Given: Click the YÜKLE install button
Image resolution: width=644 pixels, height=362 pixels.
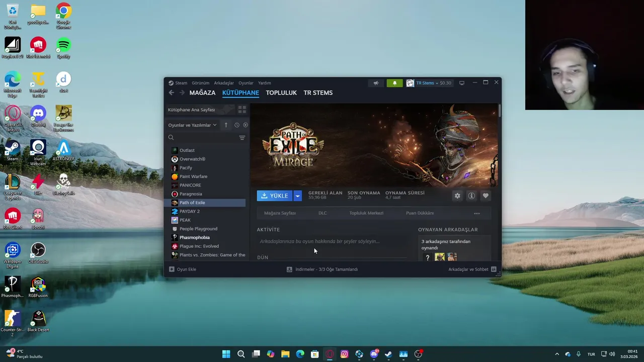Looking at the screenshot, I should click(275, 196).
